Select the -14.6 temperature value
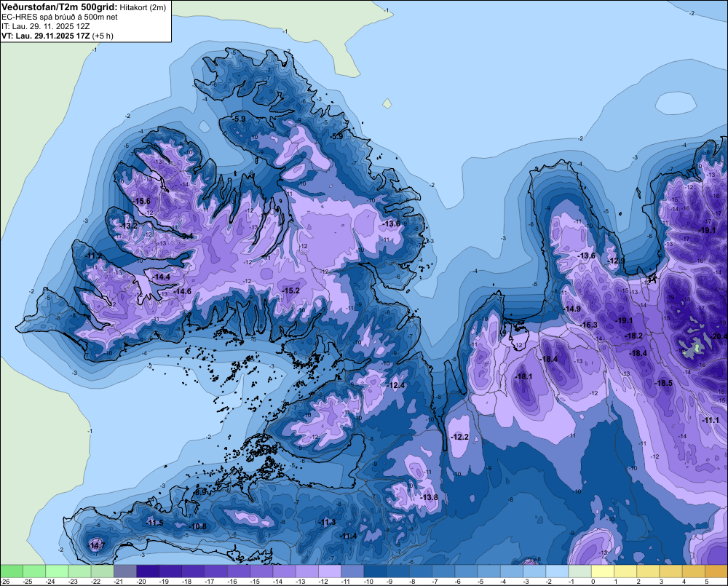This screenshot has width=728, height=586. coord(182,291)
